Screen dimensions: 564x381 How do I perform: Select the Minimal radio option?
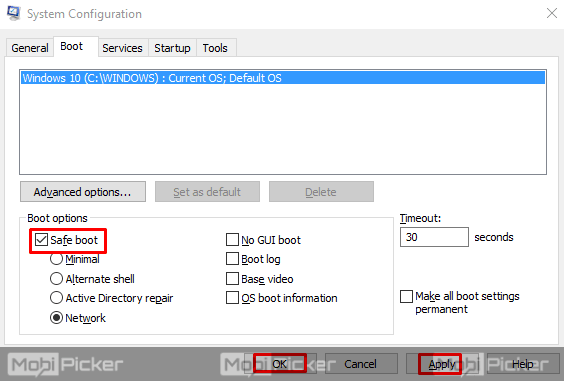tap(56, 259)
